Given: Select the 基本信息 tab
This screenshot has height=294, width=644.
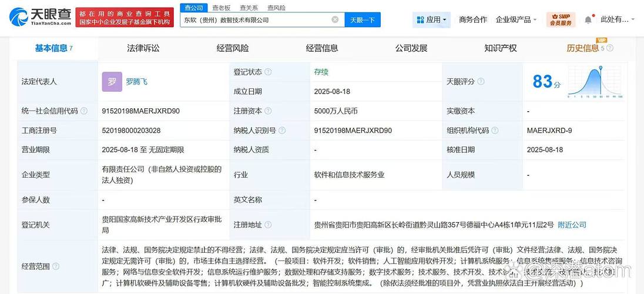Looking at the screenshot, I should [54, 48].
